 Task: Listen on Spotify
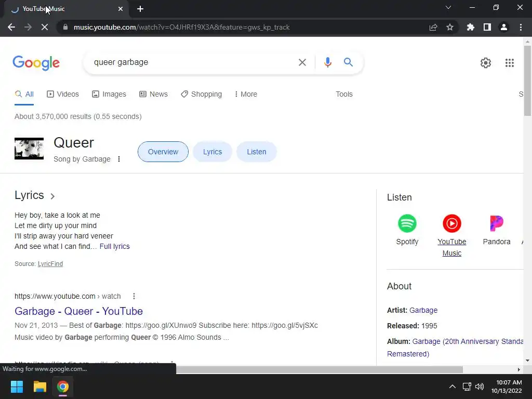tap(407, 230)
